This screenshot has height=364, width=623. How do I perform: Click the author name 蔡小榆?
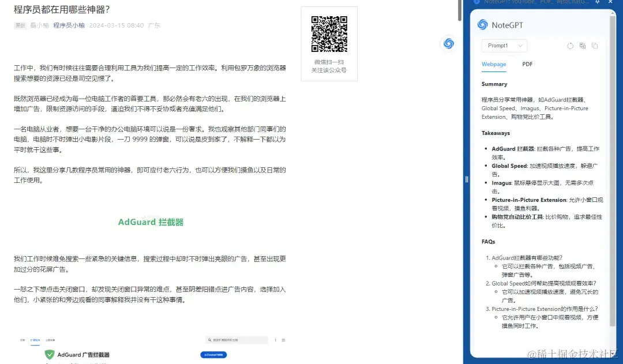40,25
